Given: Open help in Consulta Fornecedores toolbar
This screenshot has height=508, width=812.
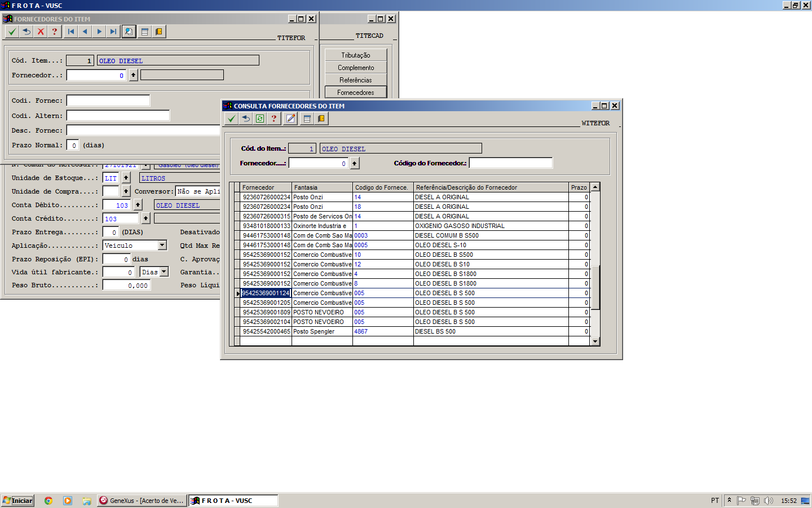Looking at the screenshot, I should click(274, 119).
